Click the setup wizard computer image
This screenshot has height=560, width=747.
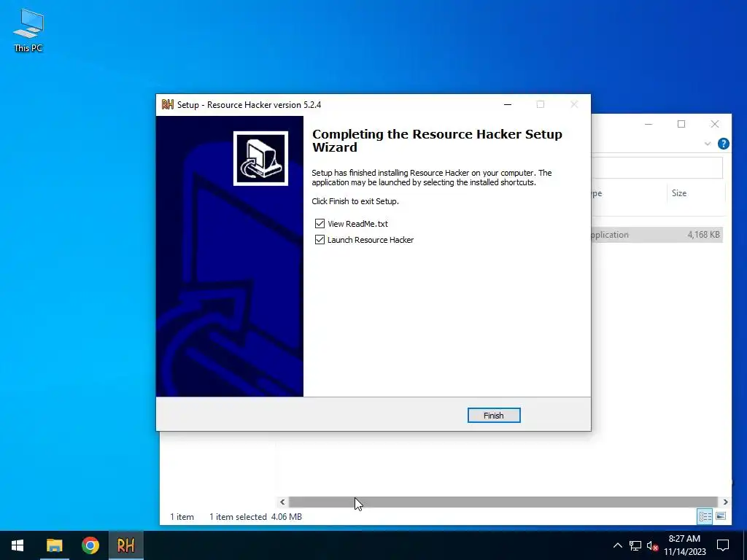coord(260,158)
